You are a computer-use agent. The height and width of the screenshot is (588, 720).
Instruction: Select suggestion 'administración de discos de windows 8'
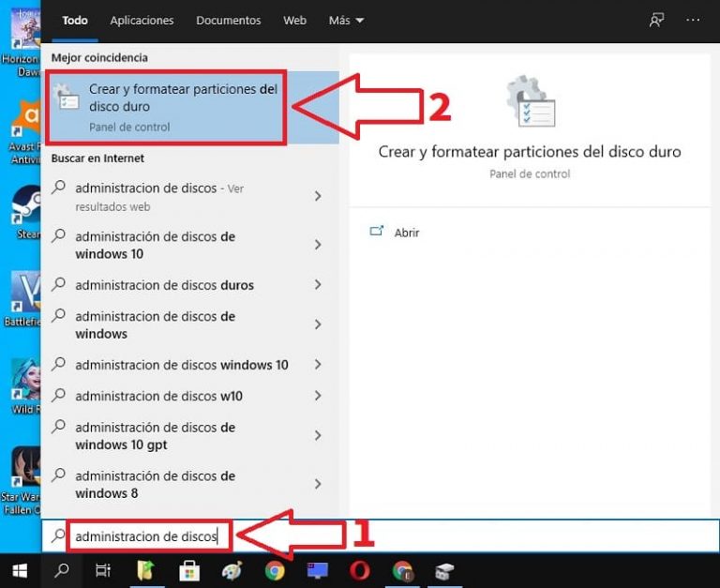click(x=156, y=485)
